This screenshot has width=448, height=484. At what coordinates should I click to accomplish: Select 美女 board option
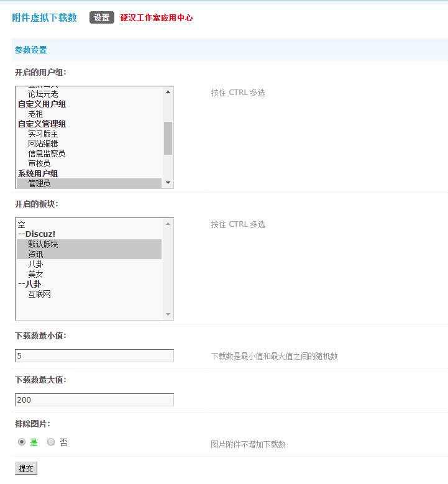point(35,274)
